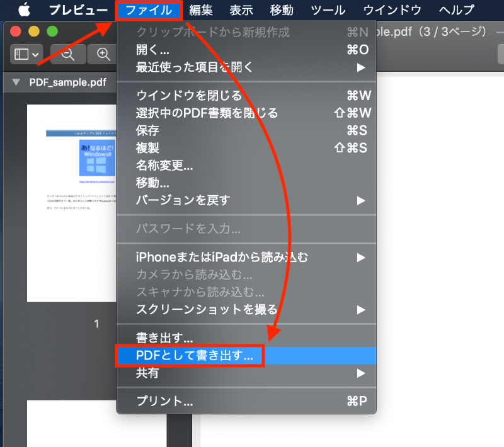Zoom out using the magnifier minus icon

tap(67, 54)
